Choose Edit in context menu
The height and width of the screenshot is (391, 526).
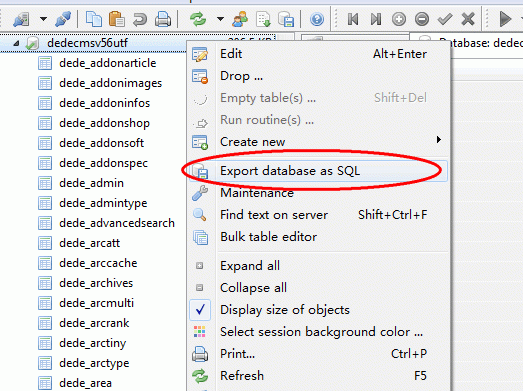pos(318,54)
